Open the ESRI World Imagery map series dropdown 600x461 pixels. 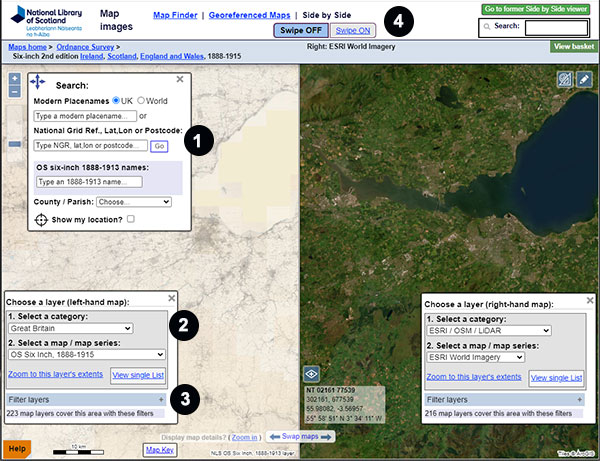[476, 357]
